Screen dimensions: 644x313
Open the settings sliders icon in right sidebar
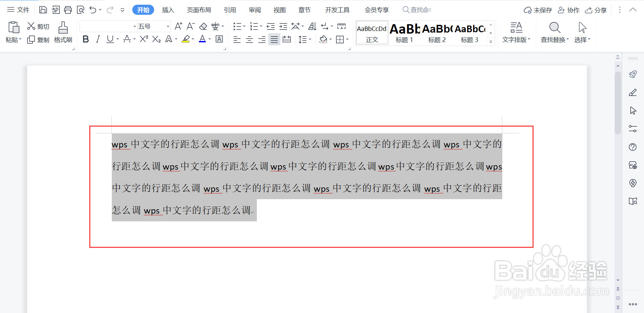tap(633, 129)
